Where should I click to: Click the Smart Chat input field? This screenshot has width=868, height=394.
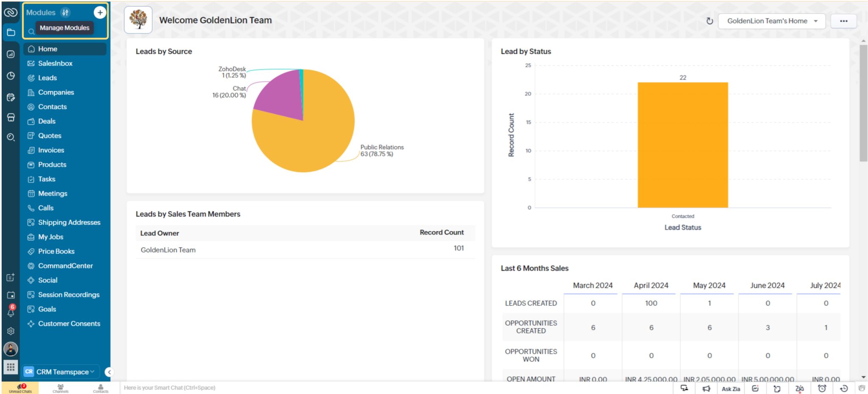tap(212, 388)
